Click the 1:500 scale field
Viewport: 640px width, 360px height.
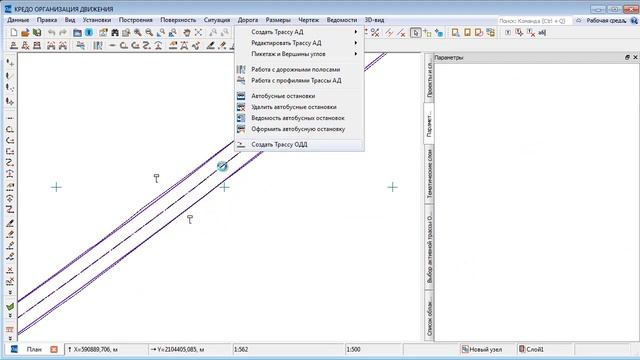pyautogui.click(x=373, y=349)
